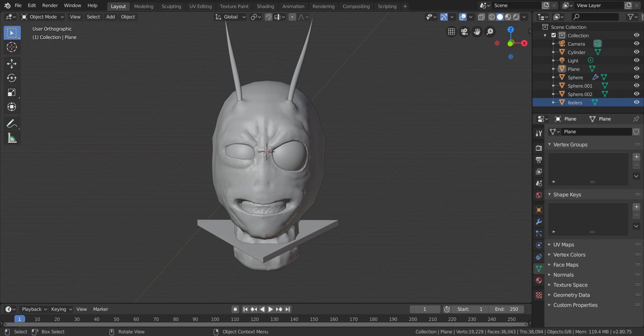Toggle X-ray mode in viewport header
Viewport: 644px width, 336px height.
[481, 17]
